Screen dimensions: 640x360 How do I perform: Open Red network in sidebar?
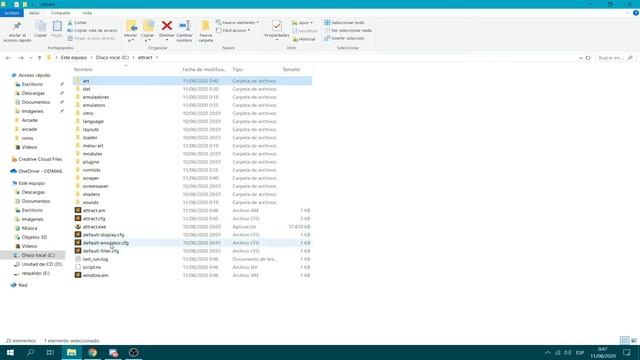(22, 285)
